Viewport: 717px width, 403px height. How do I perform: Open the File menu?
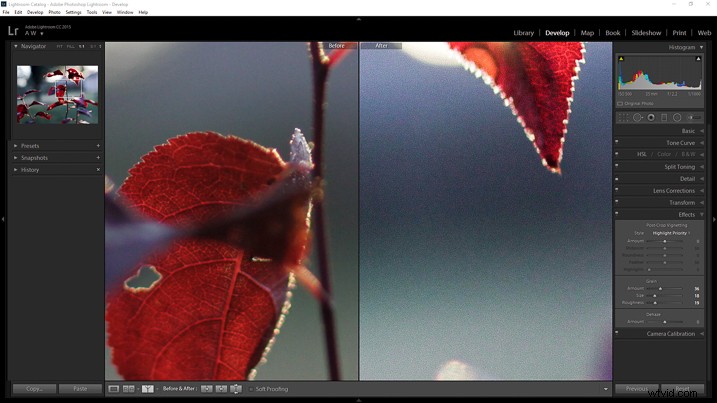6,12
